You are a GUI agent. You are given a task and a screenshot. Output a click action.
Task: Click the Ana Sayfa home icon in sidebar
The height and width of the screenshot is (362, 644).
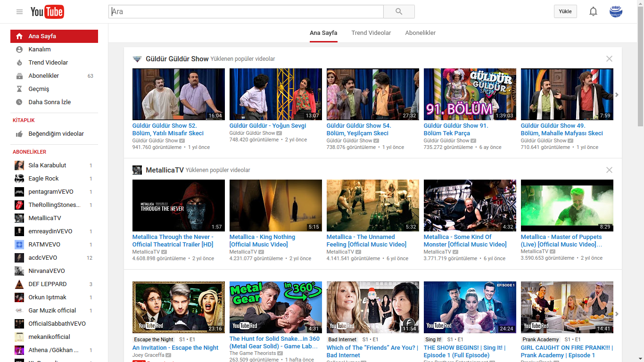19,36
